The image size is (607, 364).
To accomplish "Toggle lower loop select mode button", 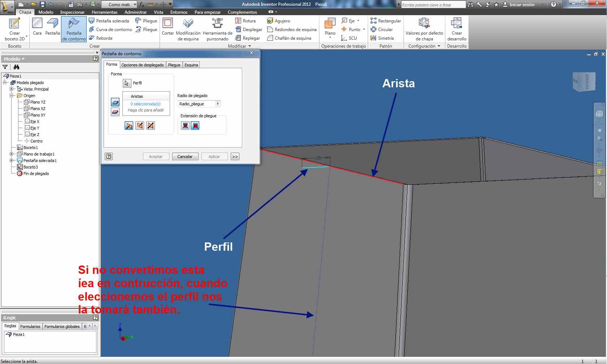I will [x=115, y=112].
